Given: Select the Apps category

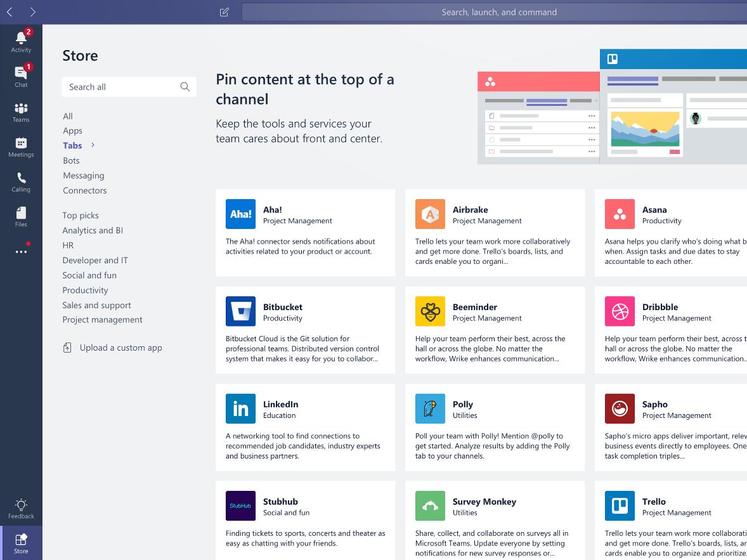Looking at the screenshot, I should click(x=72, y=131).
